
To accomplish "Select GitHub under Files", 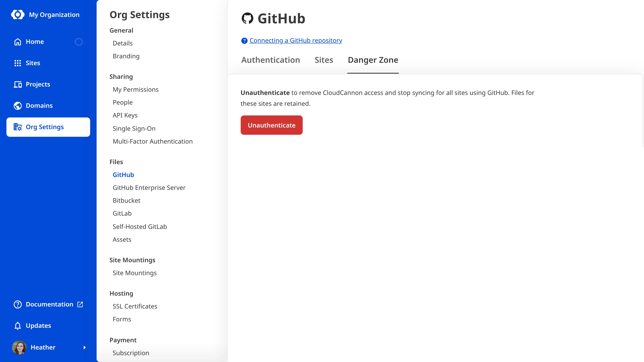I will pyautogui.click(x=123, y=175).
